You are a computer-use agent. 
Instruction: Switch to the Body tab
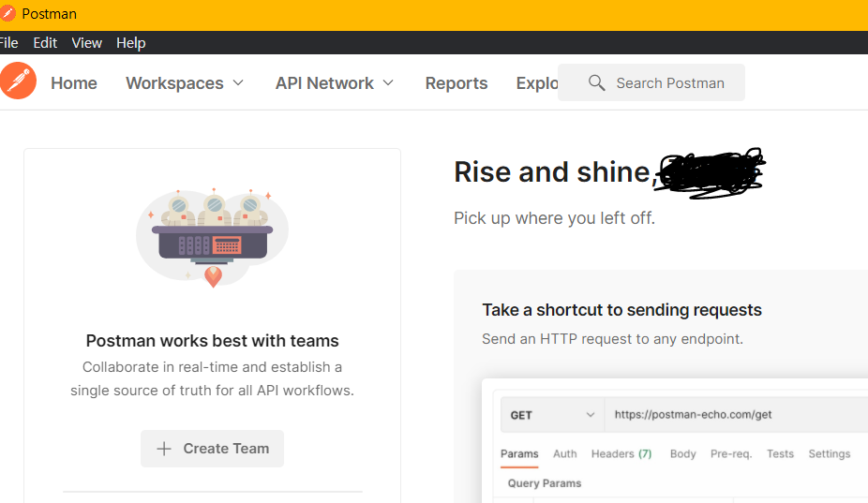[x=682, y=453]
